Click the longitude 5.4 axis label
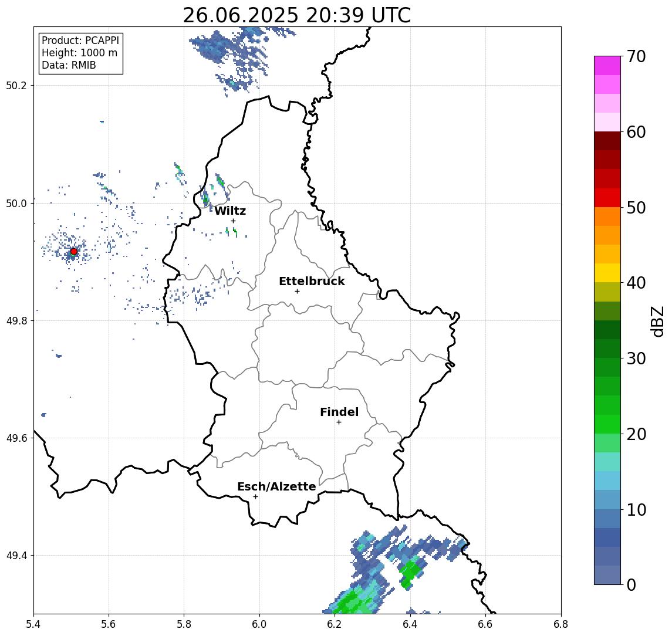The height and width of the screenshot is (636, 672). click(x=33, y=624)
